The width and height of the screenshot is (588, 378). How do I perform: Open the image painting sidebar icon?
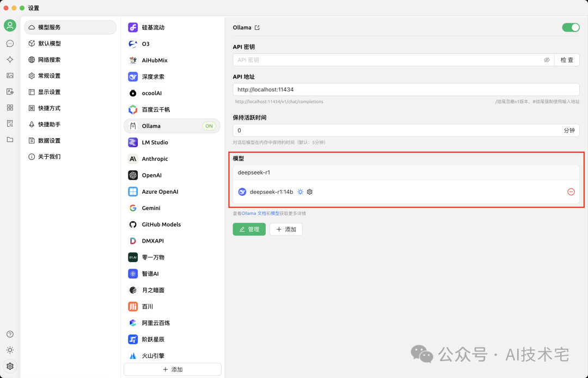click(10, 76)
